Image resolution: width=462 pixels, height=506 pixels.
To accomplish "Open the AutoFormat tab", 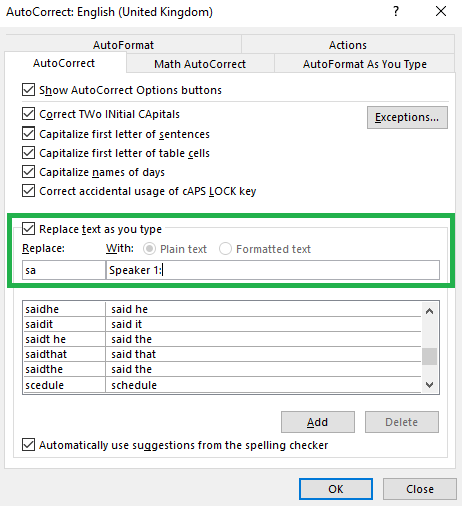I will coord(123,45).
